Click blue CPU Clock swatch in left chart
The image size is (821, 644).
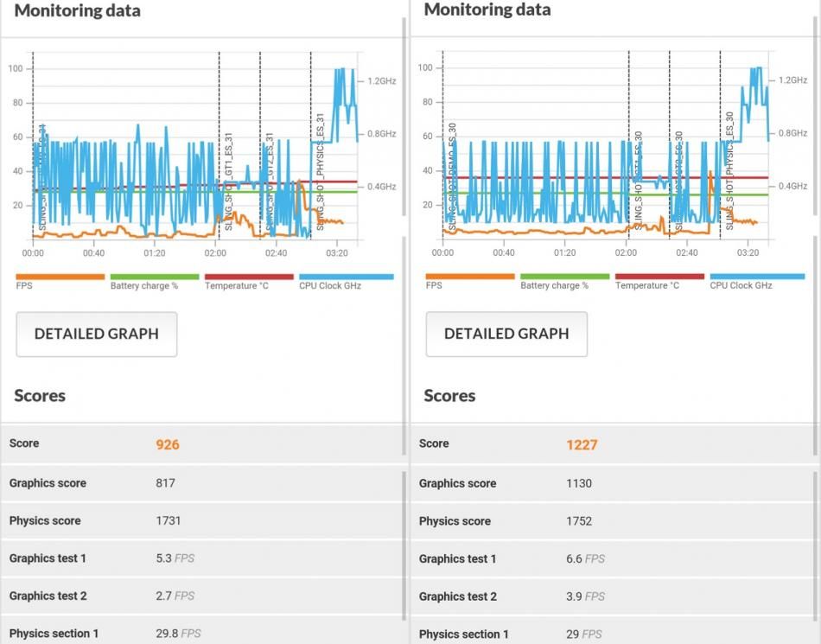coord(346,277)
